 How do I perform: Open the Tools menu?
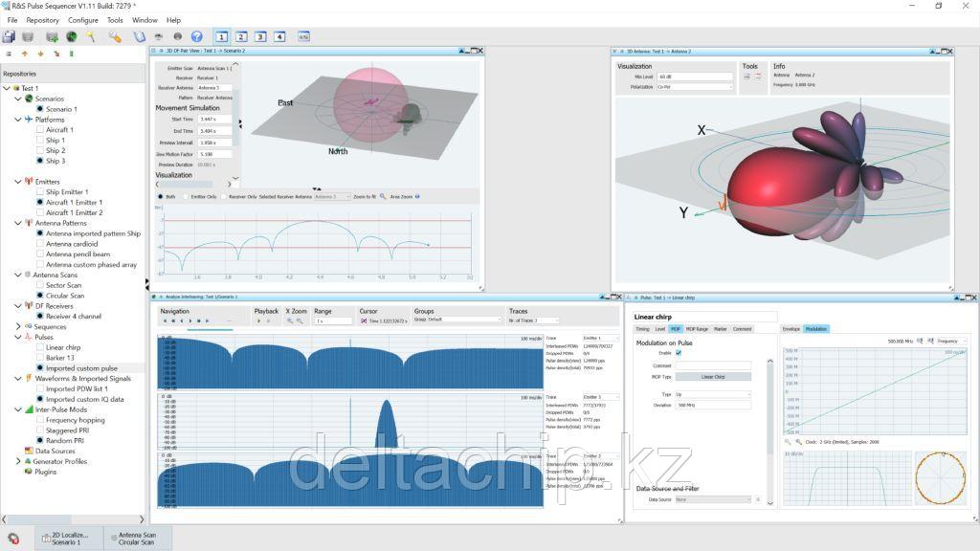[x=115, y=20]
